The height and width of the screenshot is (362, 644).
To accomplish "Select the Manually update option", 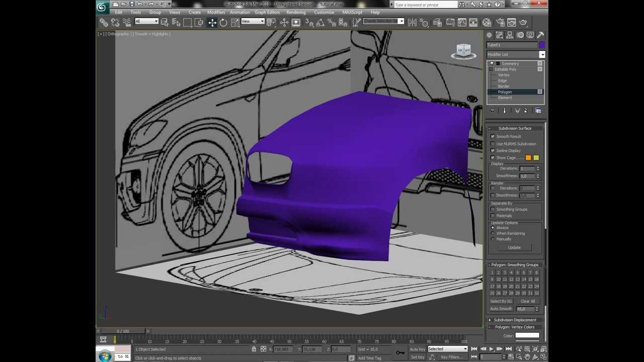I will (x=493, y=239).
